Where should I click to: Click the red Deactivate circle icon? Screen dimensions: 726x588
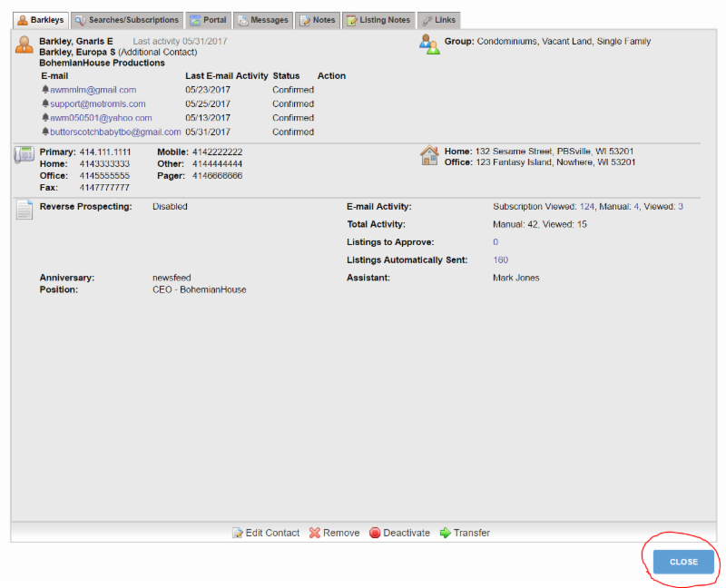coord(375,533)
